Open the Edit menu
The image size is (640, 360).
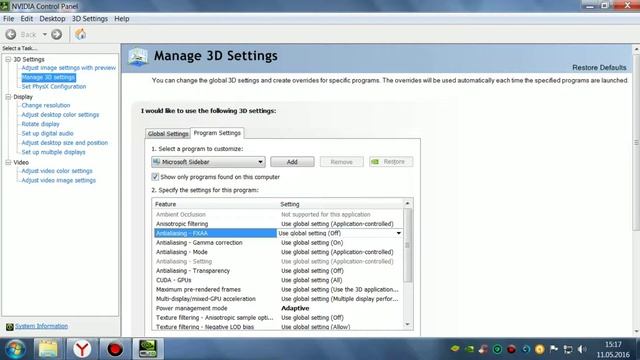tap(27, 19)
